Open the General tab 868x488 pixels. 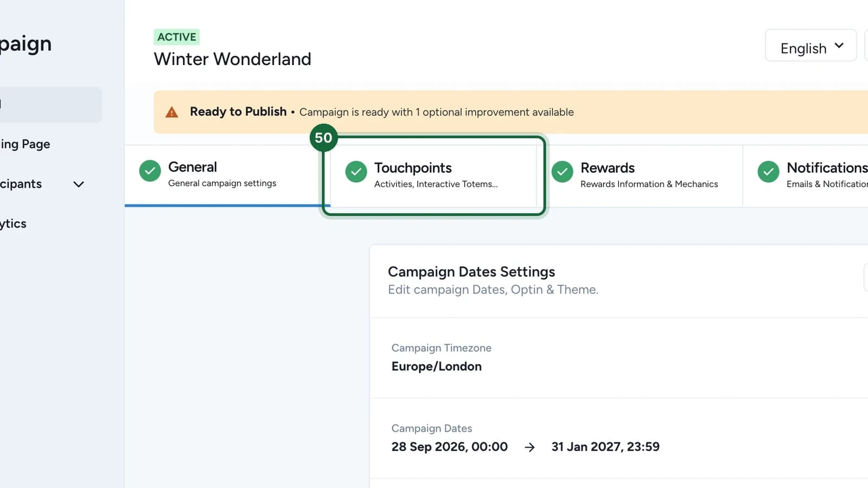(227, 176)
